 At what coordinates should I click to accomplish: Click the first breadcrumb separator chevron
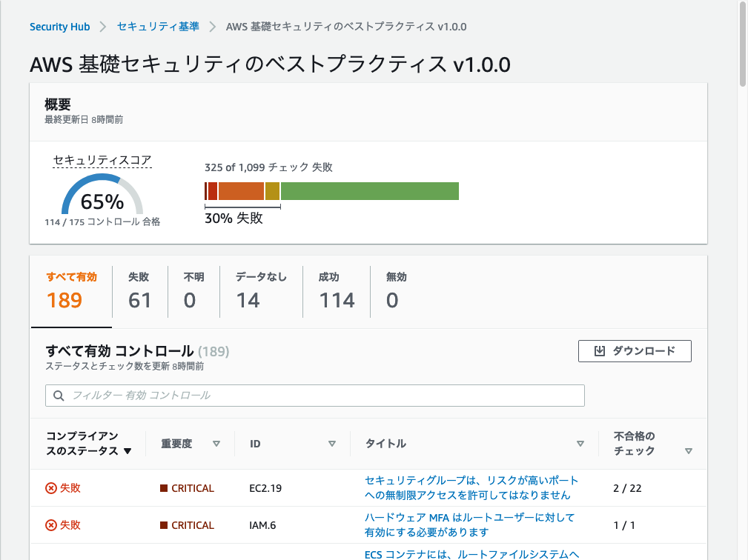pyautogui.click(x=103, y=27)
